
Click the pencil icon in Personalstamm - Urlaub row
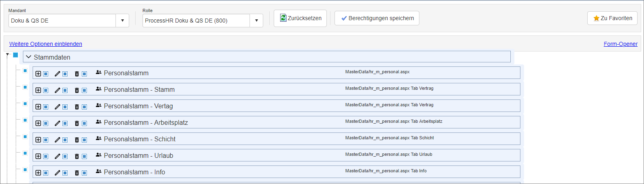click(58, 156)
